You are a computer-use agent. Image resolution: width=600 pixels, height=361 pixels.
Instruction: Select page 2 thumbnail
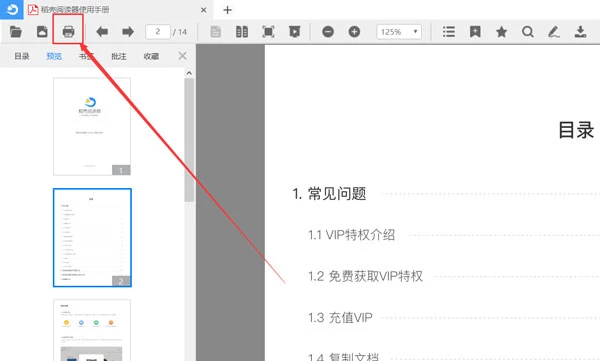pyautogui.click(x=92, y=237)
